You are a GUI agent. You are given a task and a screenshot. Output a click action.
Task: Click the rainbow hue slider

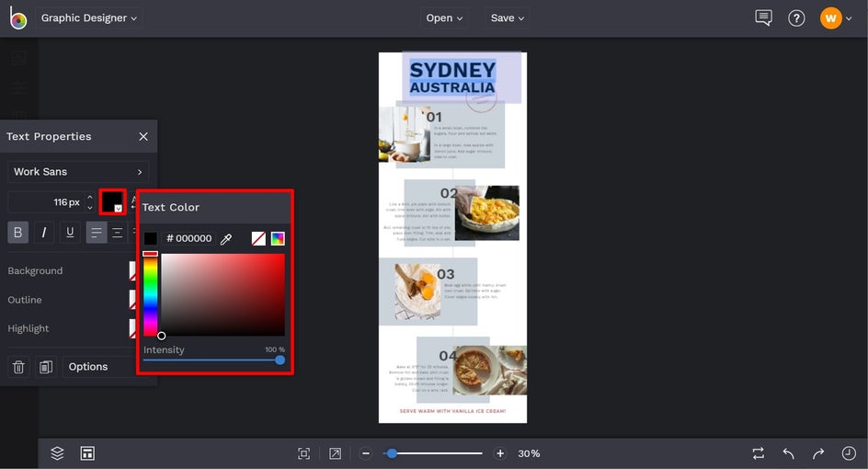tap(151, 294)
